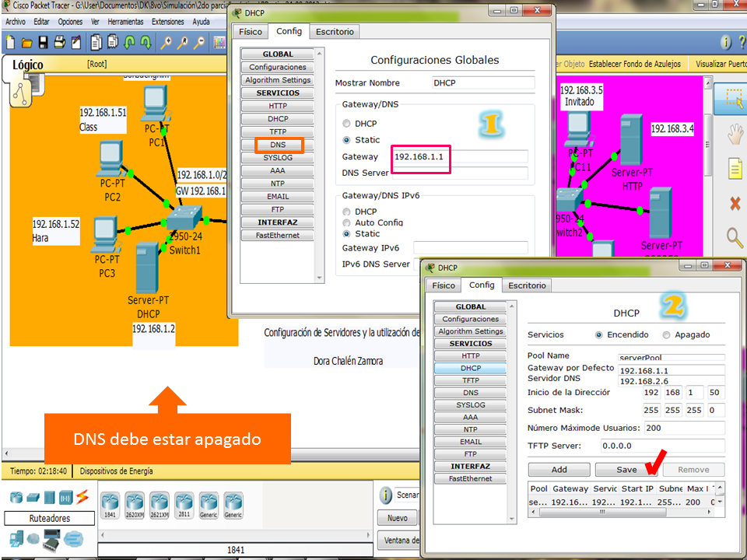Turn DHCP service off with Apagado
Image resolution: width=747 pixels, height=560 pixels.
click(x=667, y=335)
